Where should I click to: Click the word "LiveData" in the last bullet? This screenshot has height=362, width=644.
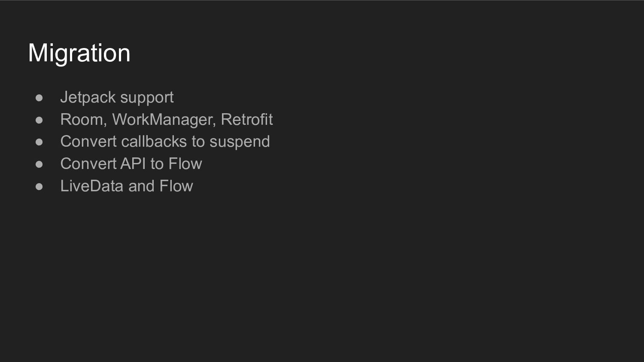92,186
